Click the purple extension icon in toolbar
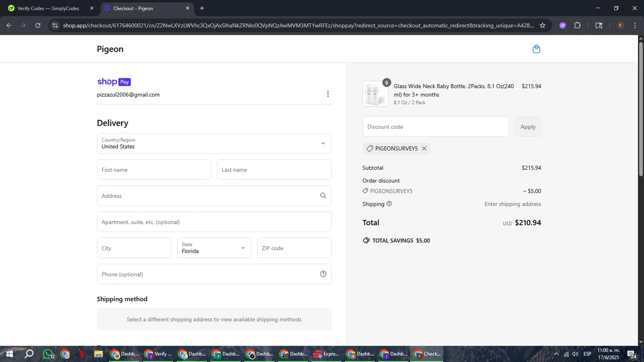 562,25
